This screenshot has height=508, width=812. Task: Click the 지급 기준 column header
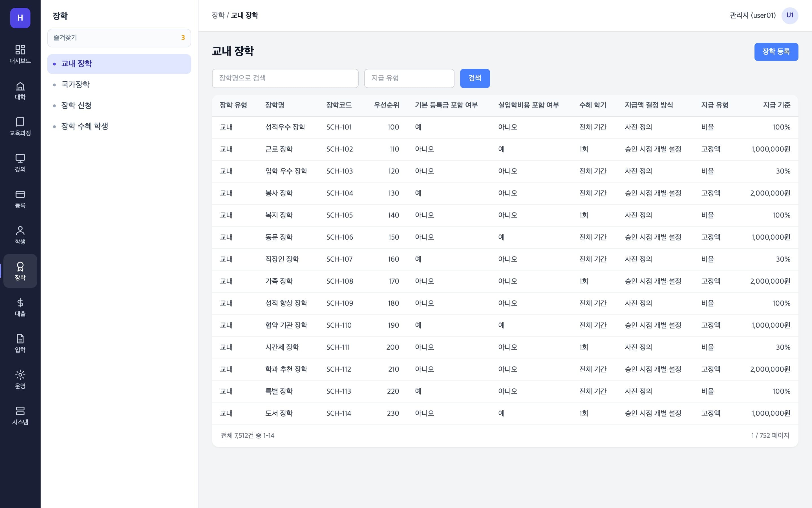[x=777, y=105]
